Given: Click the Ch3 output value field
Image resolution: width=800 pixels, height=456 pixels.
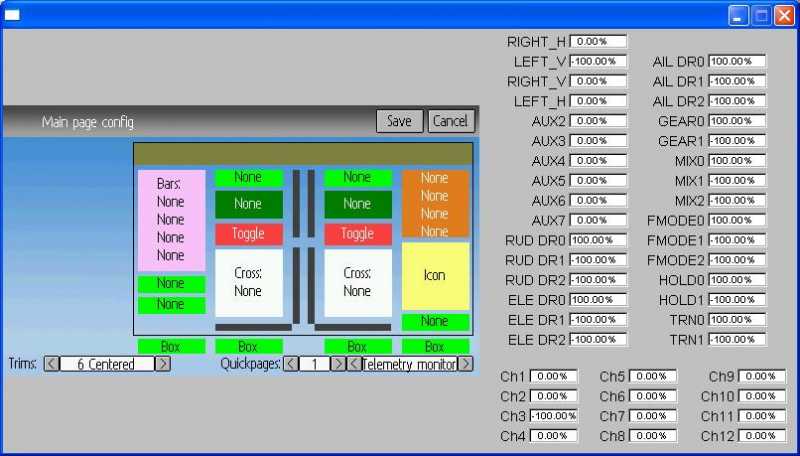Looking at the screenshot, I should click(554, 416).
